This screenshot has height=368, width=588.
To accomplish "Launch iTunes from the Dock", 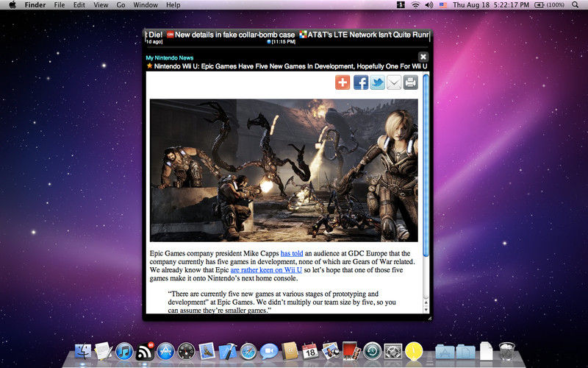I will pyautogui.click(x=124, y=352).
